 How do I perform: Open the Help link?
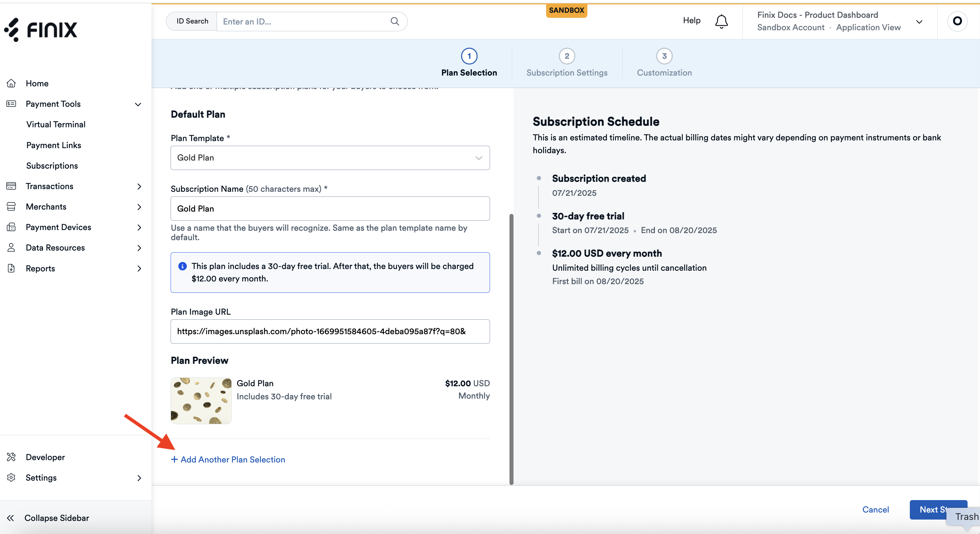[x=692, y=20]
